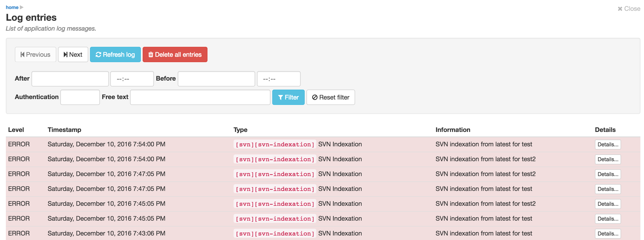Show Details for 7:45:05 PM test2 entry
644x240 pixels.
click(x=608, y=204)
